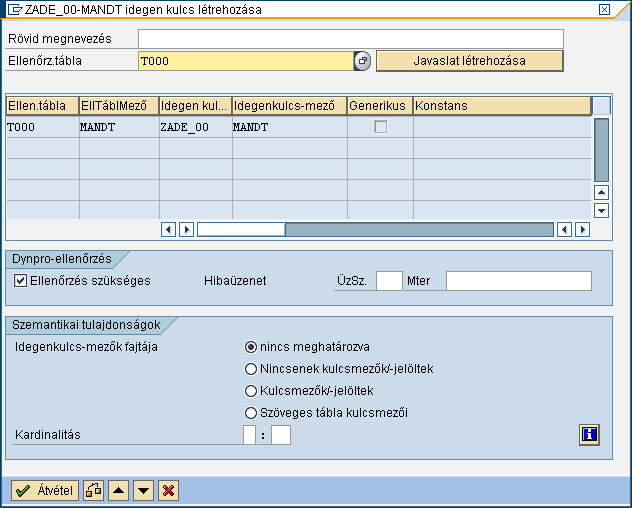Click the ÜzSz. input field
The width and height of the screenshot is (632, 508).
(x=389, y=281)
